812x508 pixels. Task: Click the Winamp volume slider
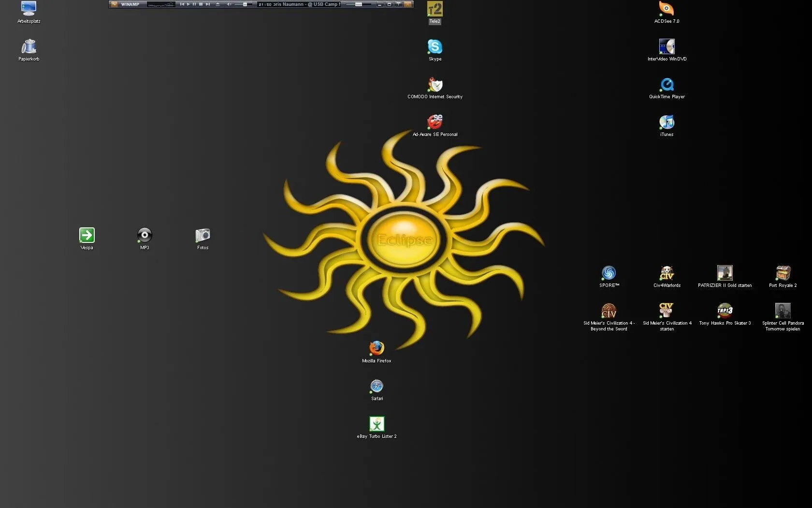click(244, 4)
